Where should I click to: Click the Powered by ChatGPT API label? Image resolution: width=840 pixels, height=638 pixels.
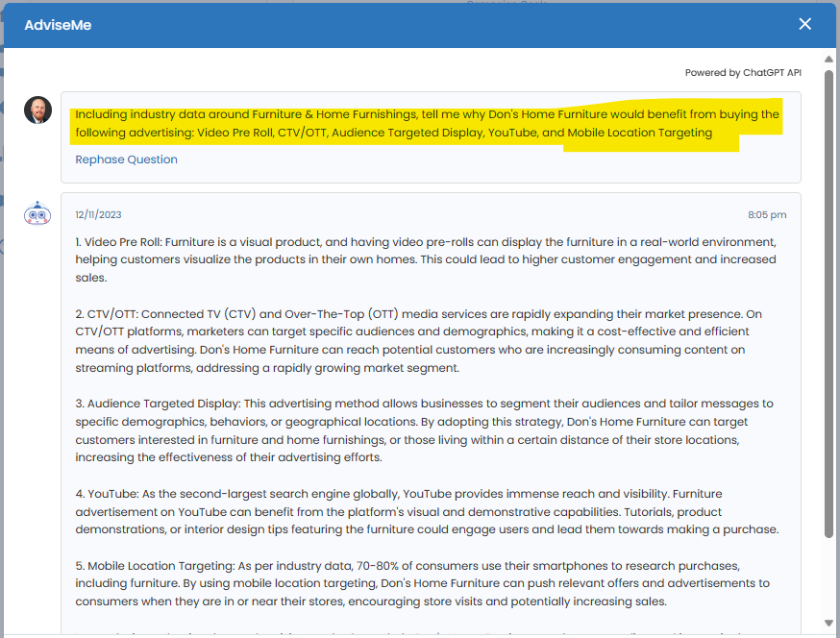742,73
